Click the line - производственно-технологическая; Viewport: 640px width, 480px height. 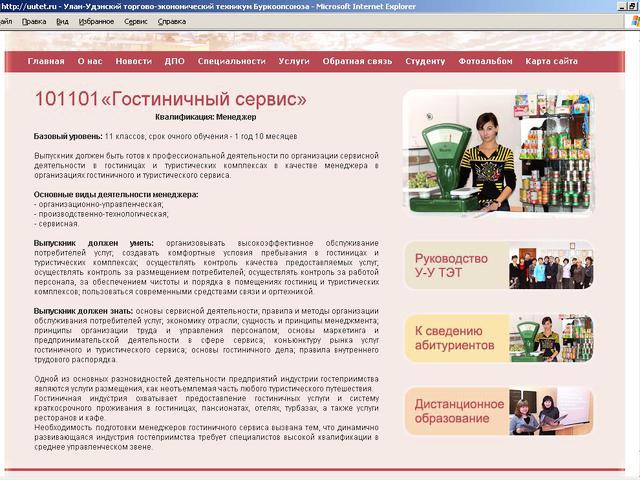101,214
